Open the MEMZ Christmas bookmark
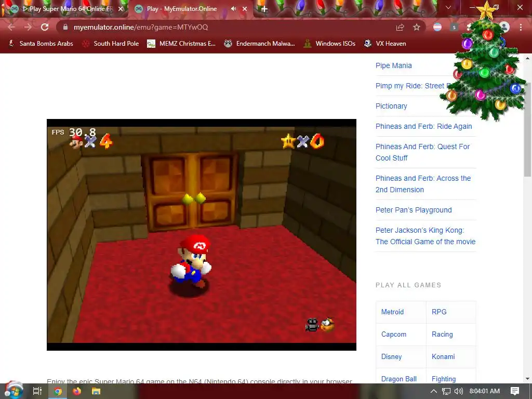 tap(181, 44)
